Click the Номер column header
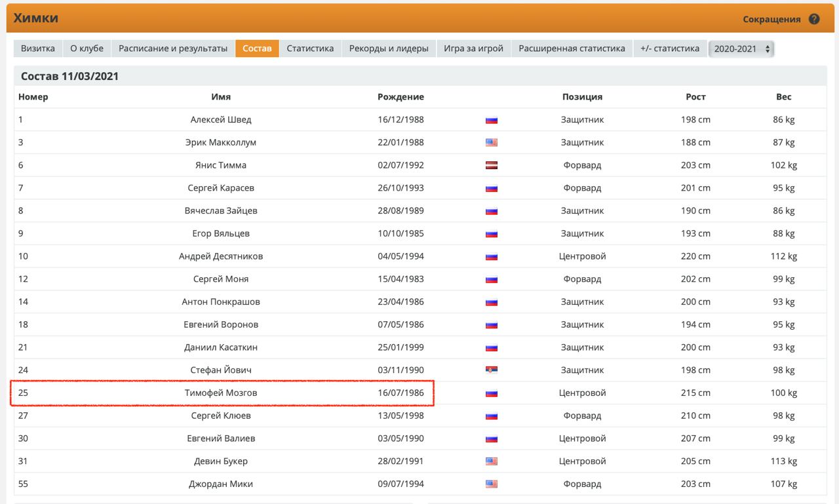839x504 pixels. (x=33, y=97)
